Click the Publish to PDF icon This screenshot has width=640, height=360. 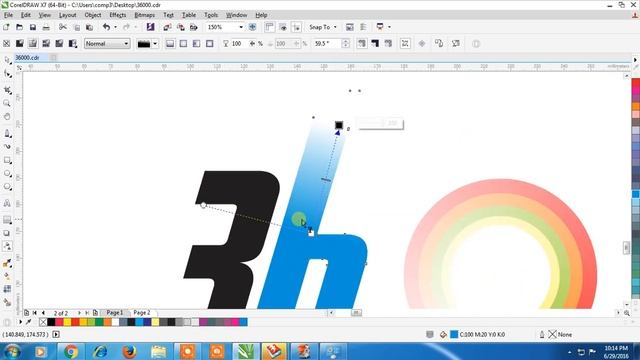(x=194, y=27)
